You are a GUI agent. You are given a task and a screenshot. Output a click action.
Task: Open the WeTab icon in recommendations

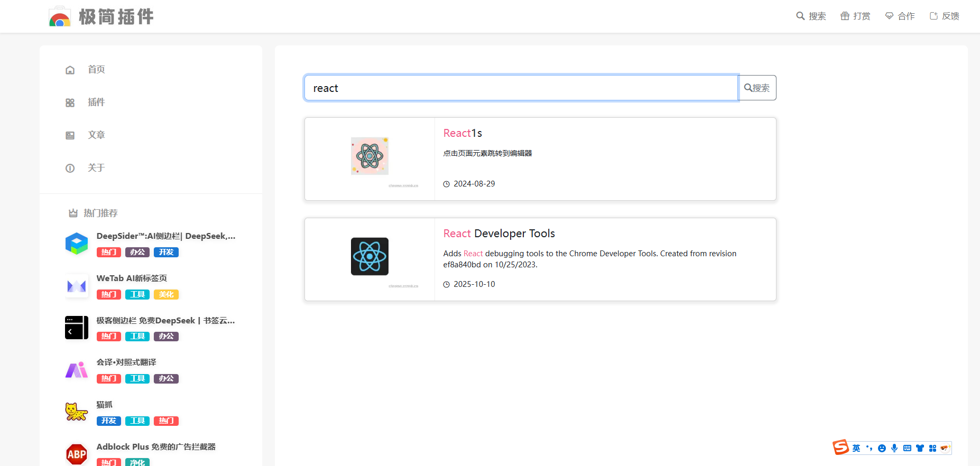[77, 286]
